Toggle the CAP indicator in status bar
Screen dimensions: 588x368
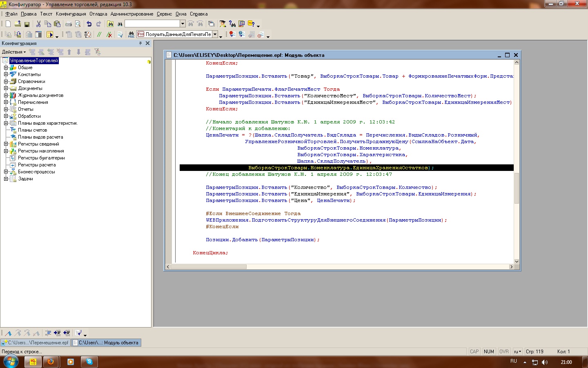[x=474, y=352]
